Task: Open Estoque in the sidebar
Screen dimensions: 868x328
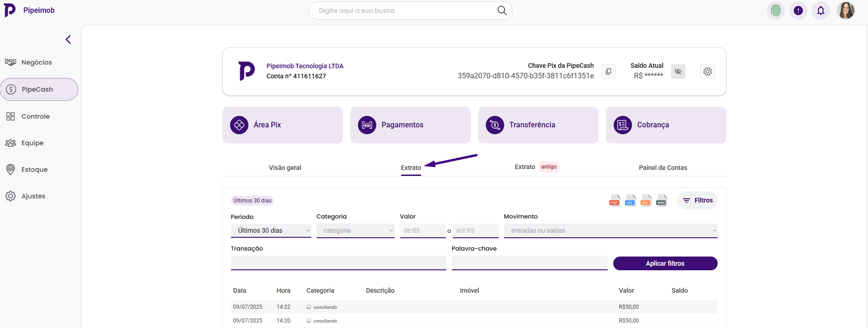Action: (x=27, y=169)
